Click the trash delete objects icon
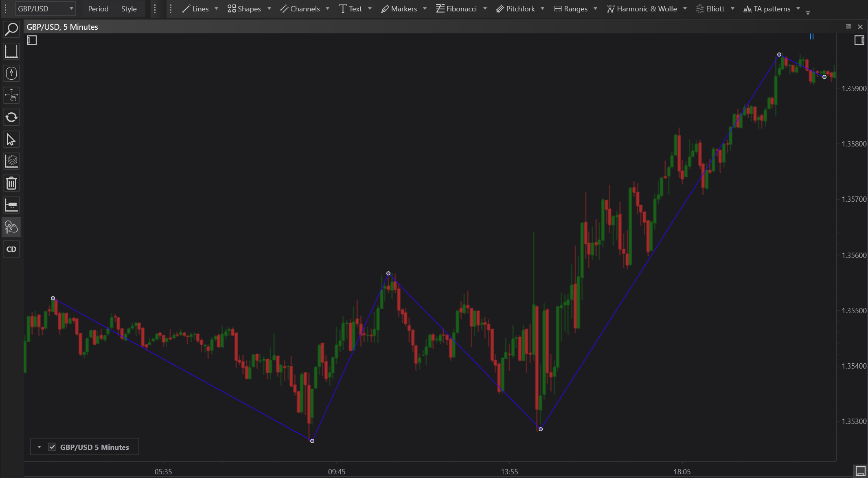This screenshot has height=478, width=868. (x=11, y=183)
